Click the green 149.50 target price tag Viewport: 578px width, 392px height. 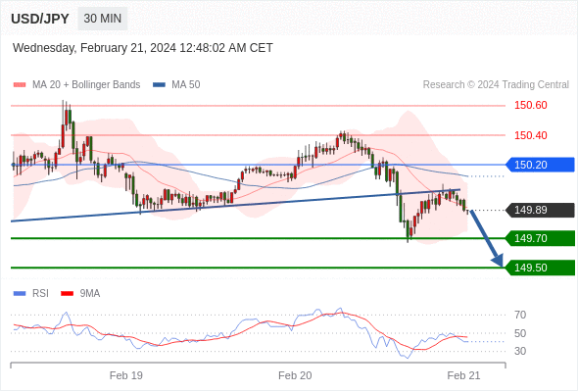click(540, 268)
